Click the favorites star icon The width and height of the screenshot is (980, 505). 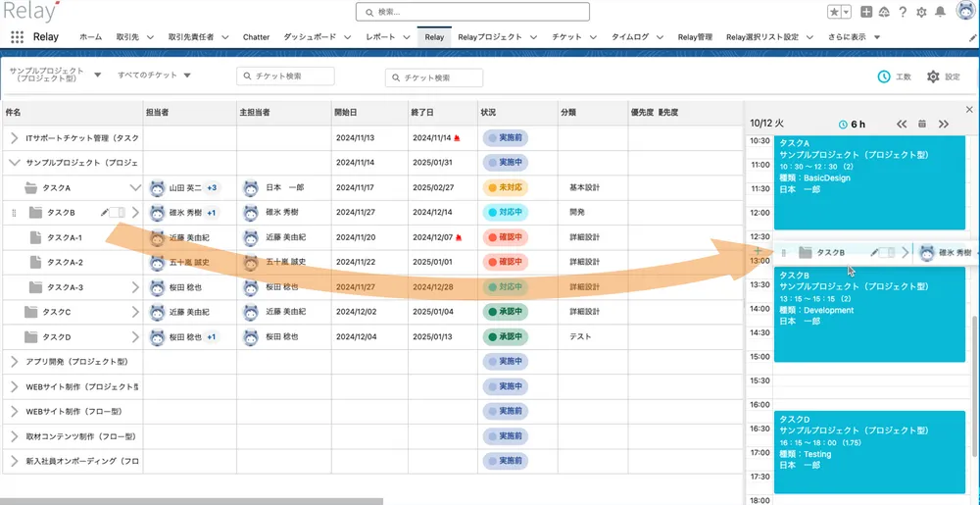834,12
